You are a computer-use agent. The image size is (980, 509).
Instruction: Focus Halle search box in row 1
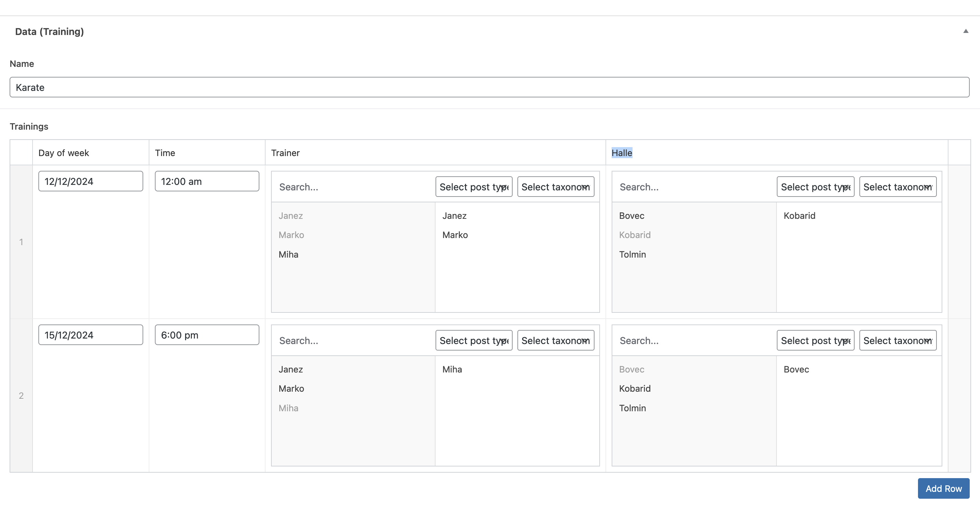pos(694,187)
